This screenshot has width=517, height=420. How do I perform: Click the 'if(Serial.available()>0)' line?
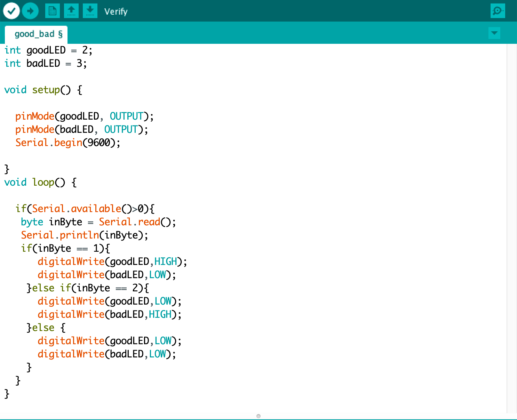[x=85, y=209]
